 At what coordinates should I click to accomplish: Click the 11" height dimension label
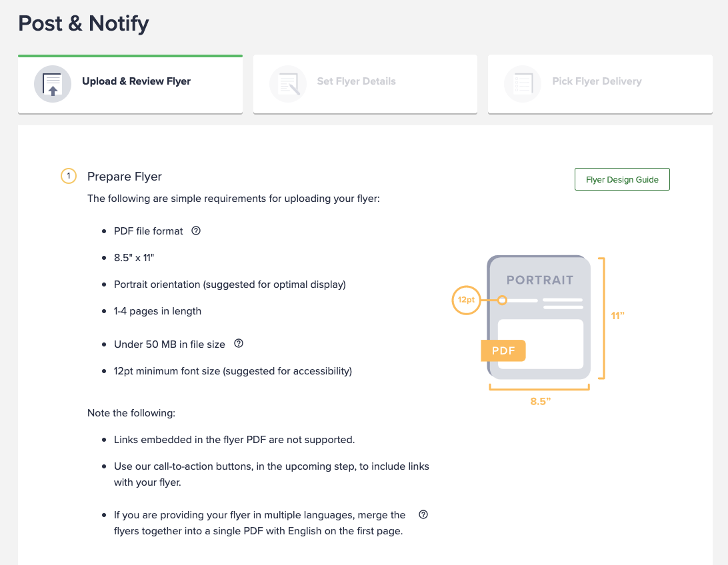pos(617,316)
